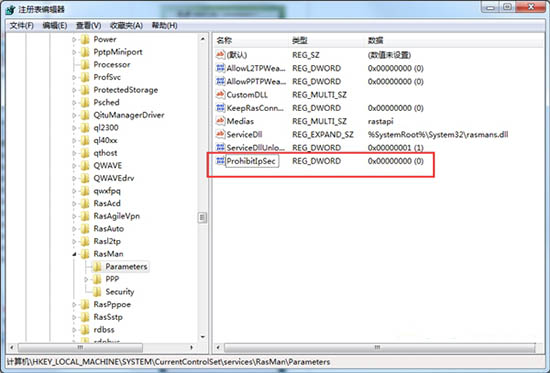
Task: Expand the RasSstp tree node
Action: click(74, 318)
